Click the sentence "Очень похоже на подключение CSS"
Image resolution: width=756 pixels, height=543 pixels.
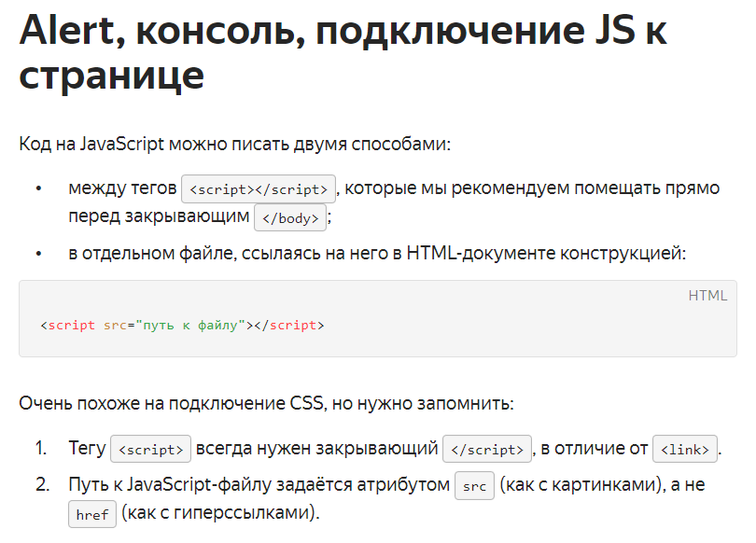pos(171,403)
